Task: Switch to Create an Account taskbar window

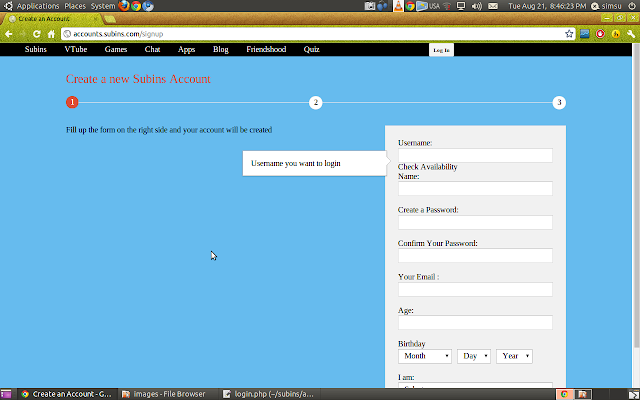Action: (x=67, y=394)
